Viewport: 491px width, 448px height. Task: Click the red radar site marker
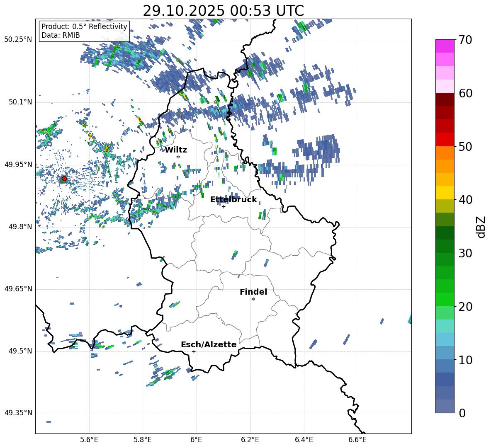pos(64,178)
